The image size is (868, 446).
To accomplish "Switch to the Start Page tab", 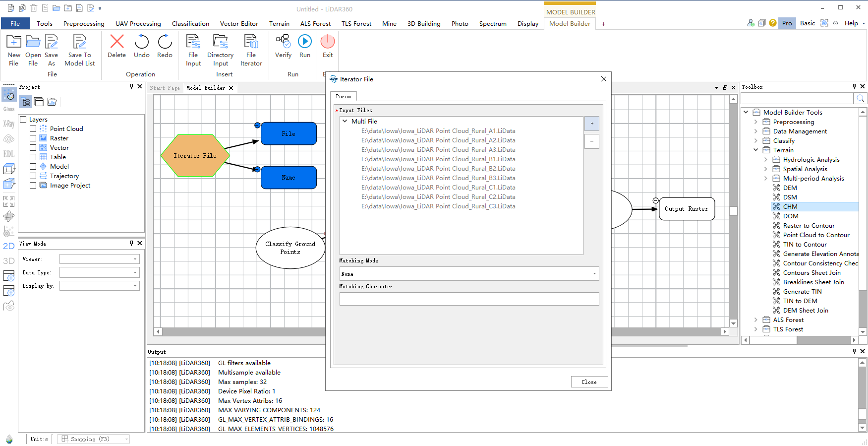I will [x=165, y=88].
